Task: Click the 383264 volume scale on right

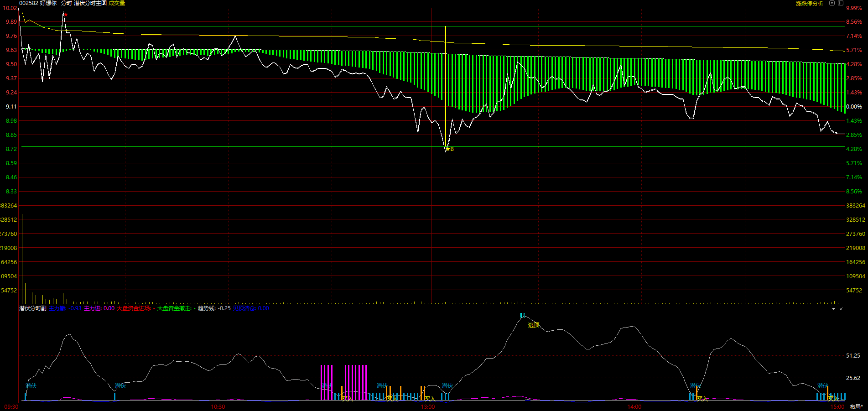Action: (x=856, y=205)
